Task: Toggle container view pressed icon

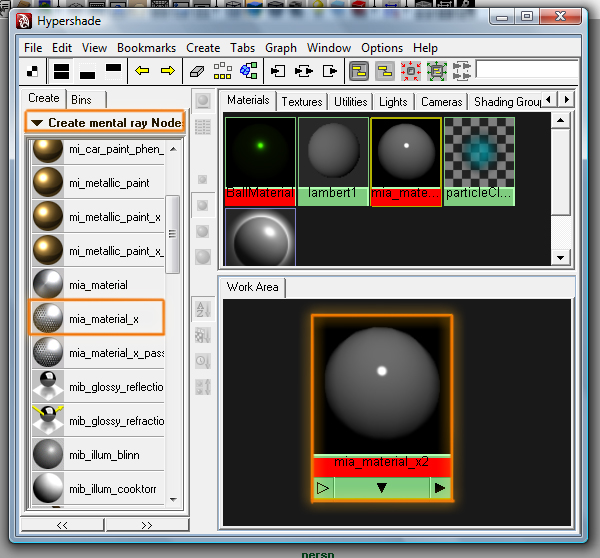Action: (x=359, y=71)
